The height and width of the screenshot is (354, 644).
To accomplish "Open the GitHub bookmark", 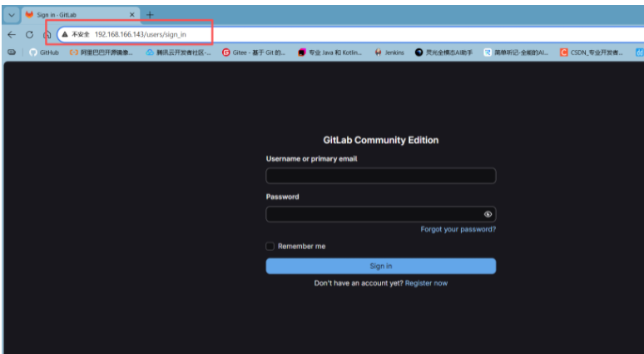I will [x=44, y=52].
